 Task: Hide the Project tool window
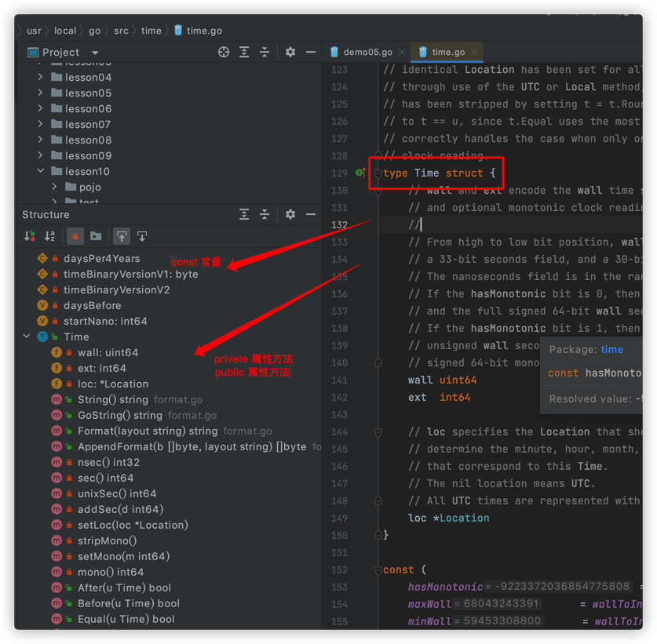tap(311, 53)
